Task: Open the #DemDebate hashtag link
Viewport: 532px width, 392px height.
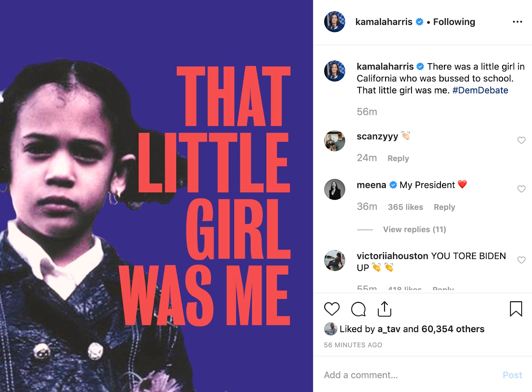Action: click(x=480, y=90)
